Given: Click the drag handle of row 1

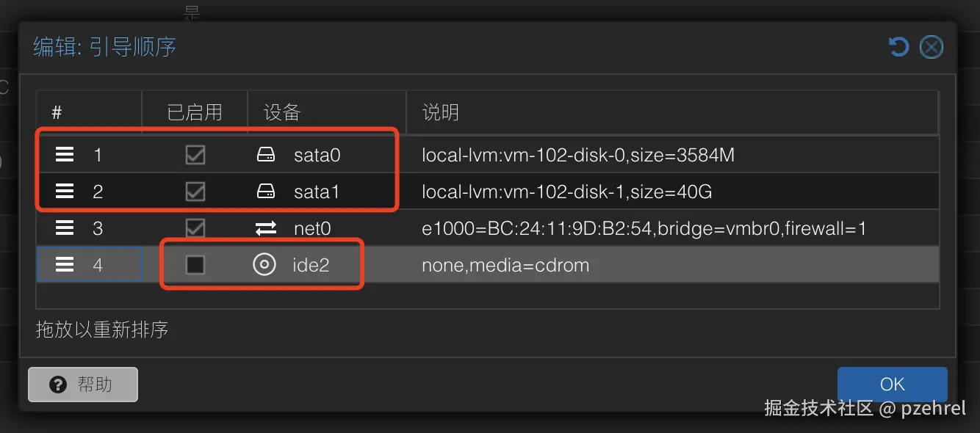Looking at the screenshot, I should point(65,155).
